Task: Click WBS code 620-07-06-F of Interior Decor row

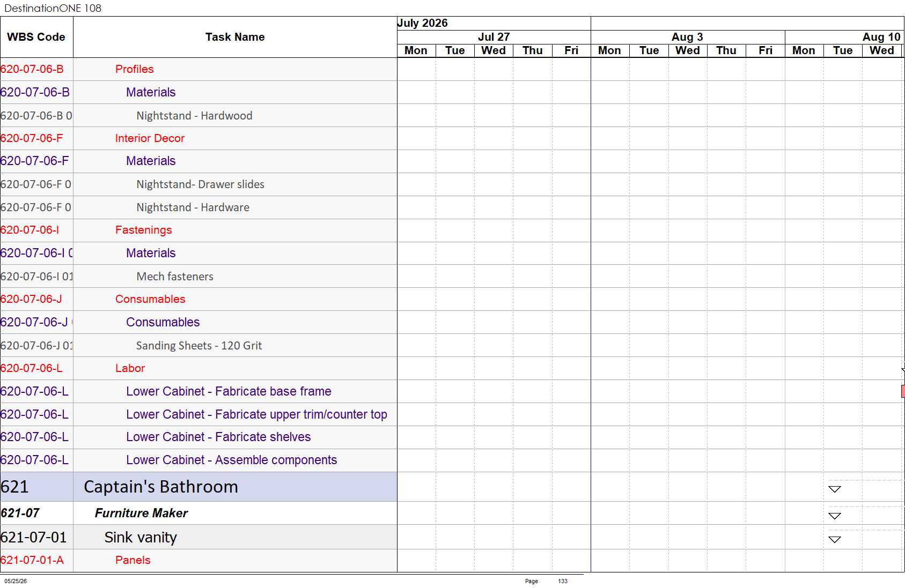Action: coord(32,138)
